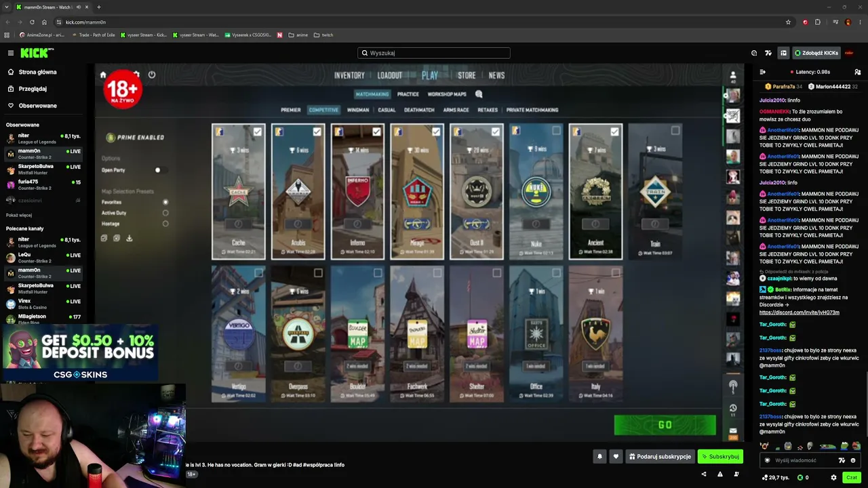Open a new browser tab

[x=98, y=7]
